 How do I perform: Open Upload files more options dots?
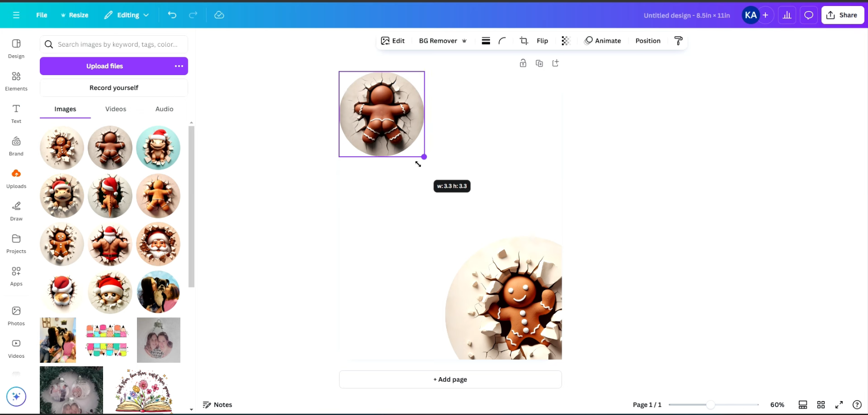tap(179, 66)
